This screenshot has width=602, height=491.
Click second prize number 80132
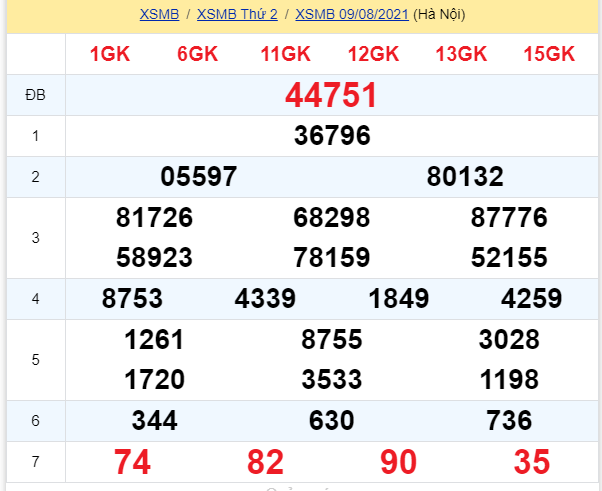point(465,177)
